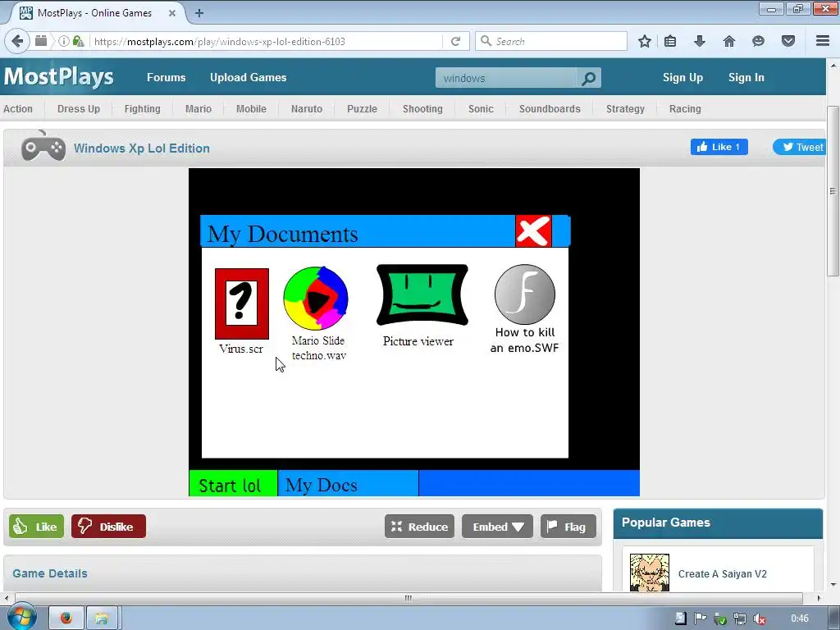
Task: Open the Pocket icon in toolbar
Action: click(x=788, y=41)
